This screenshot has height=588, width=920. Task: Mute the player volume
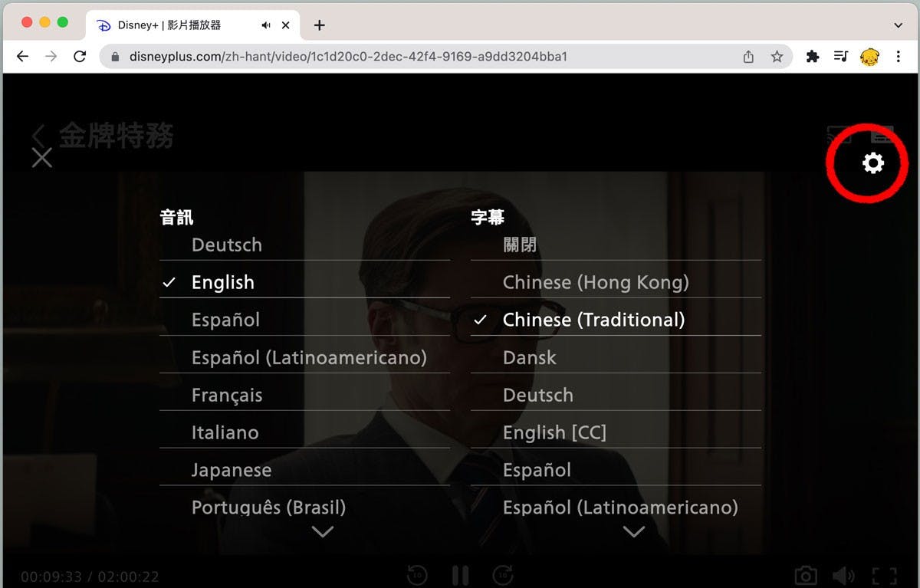843,576
